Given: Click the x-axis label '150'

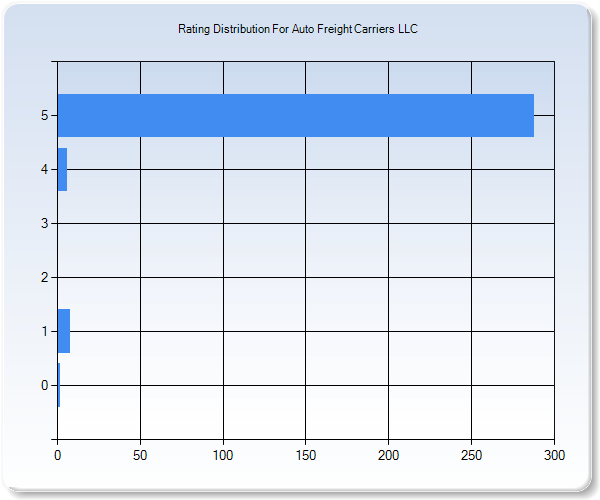Looking at the screenshot, I should pos(306,455).
